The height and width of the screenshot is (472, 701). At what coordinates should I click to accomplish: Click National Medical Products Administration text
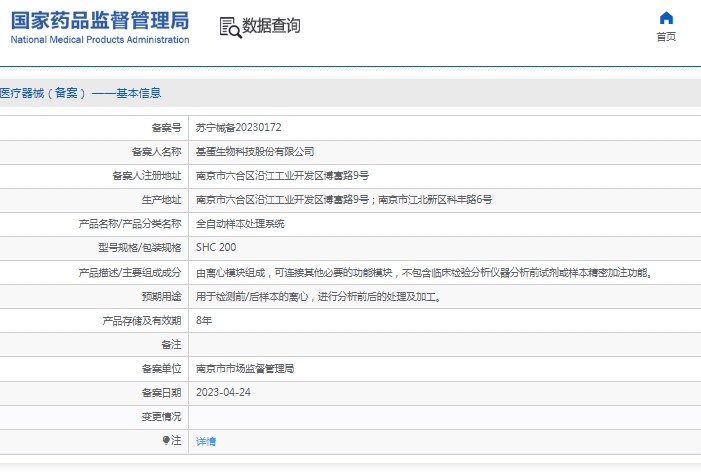coord(100,39)
